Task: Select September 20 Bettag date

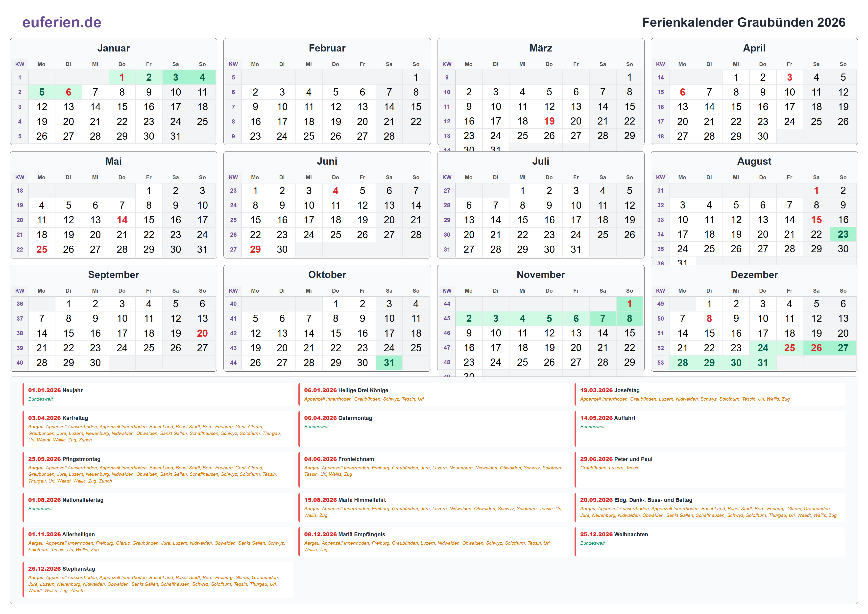Action: coord(202,333)
